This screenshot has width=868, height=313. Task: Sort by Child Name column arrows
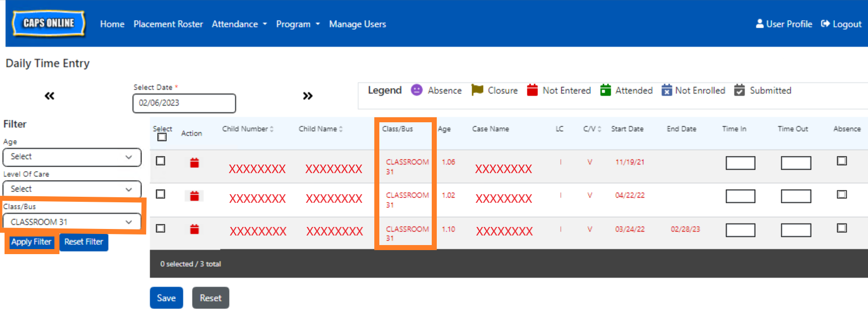[x=341, y=129]
